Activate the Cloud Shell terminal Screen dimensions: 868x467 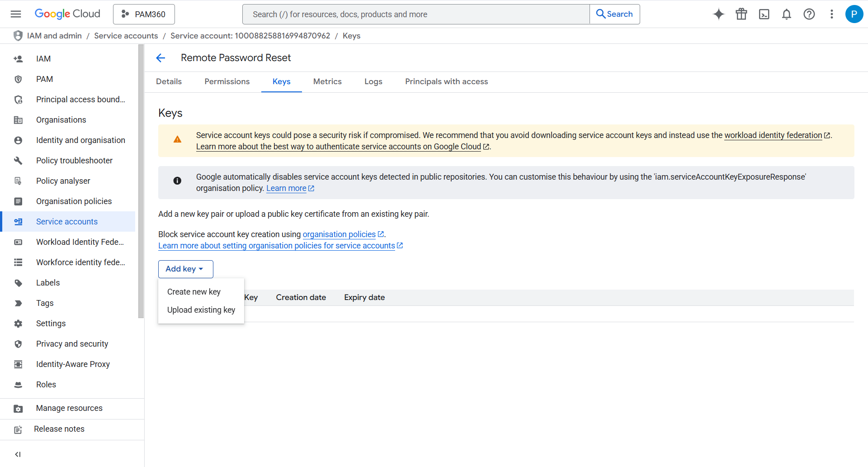[x=764, y=14]
